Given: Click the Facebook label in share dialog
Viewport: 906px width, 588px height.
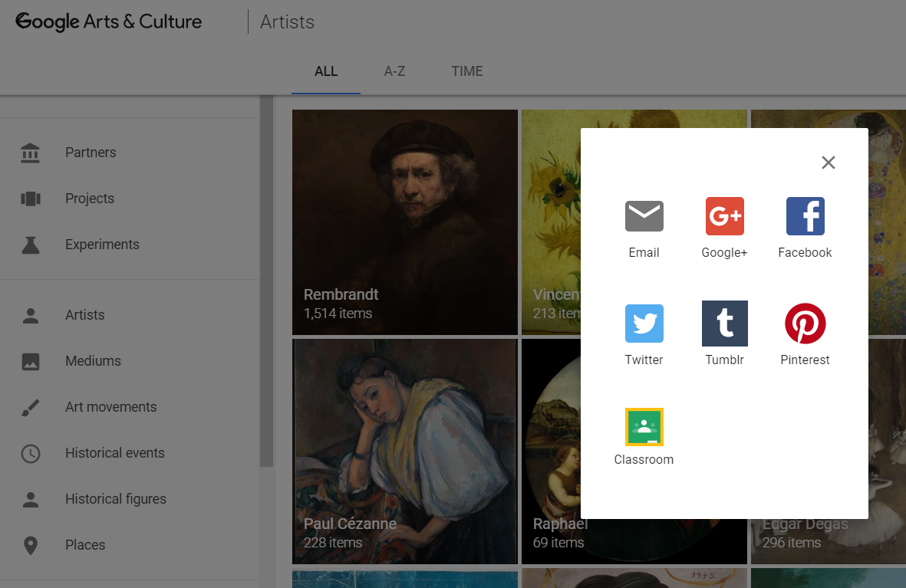Looking at the screenshot, I should (805, 253).
